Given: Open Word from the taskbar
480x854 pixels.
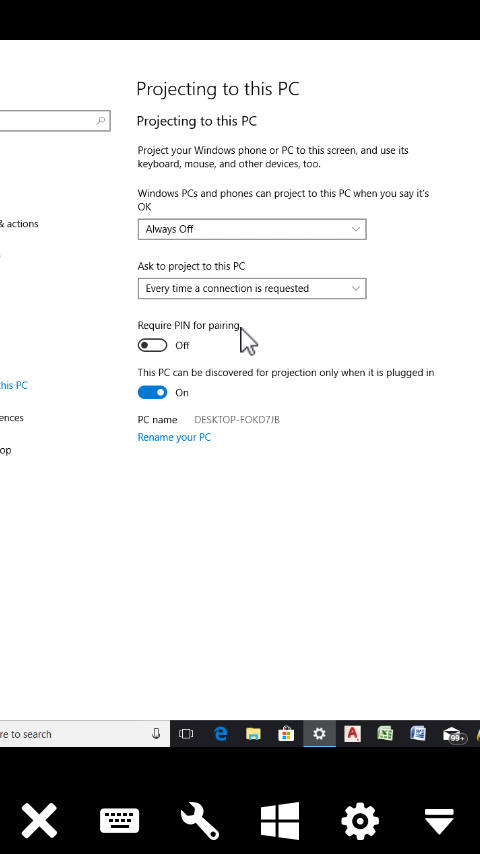Looking at the screenshot, I should pyautogui.click(x=418, y=734).
